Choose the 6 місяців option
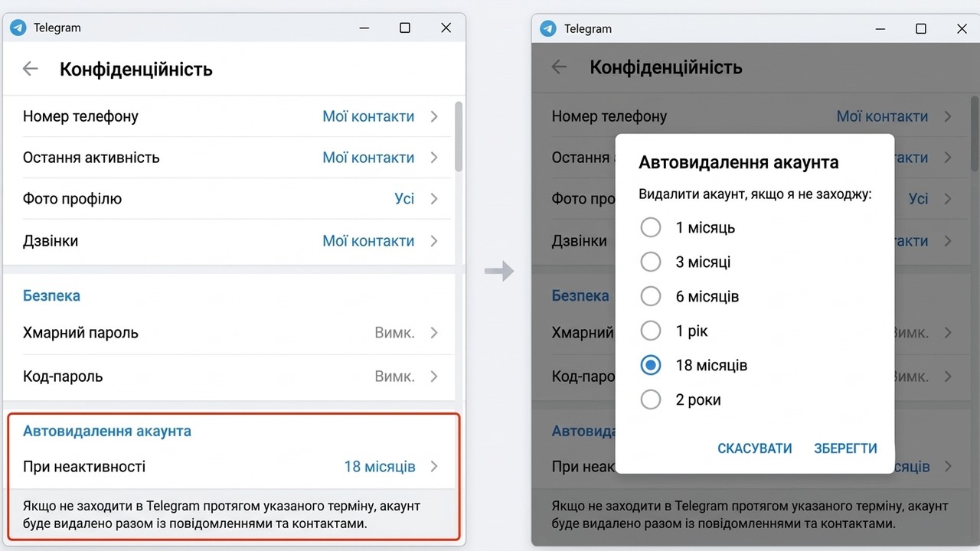Viewport: 980px width, 551px height. pyautogui.click(x=651, y=296)
